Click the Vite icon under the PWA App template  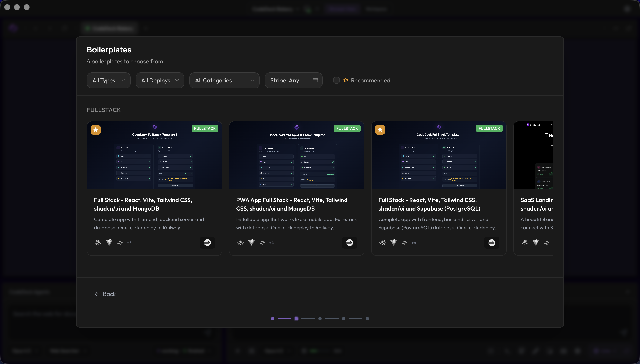[251, 242]
